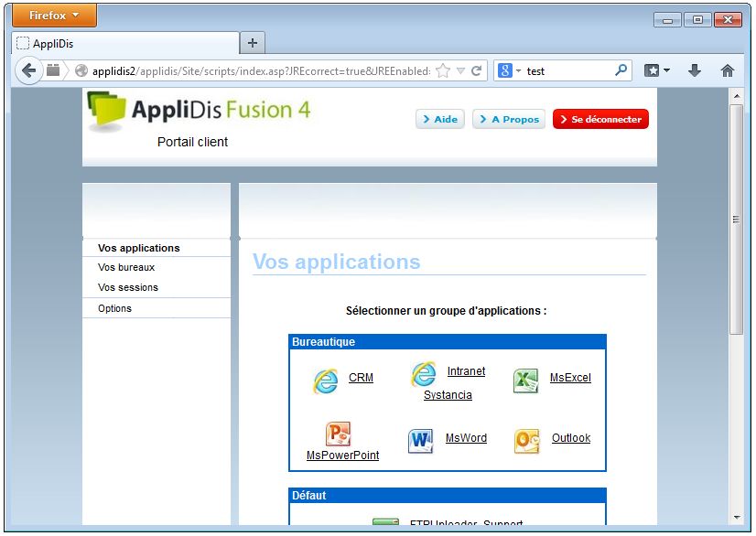Open a new tab with the plus button

253,42
